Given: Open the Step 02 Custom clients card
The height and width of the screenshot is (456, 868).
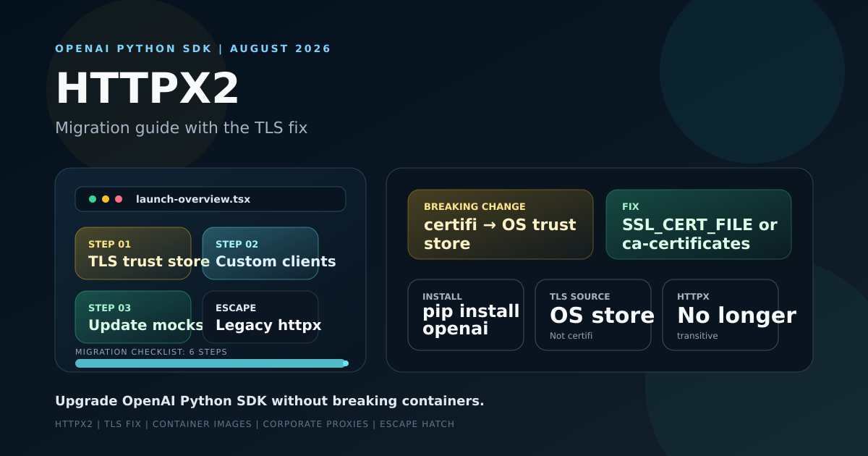Looking at the screenshot, I should (x=260, y=253).
